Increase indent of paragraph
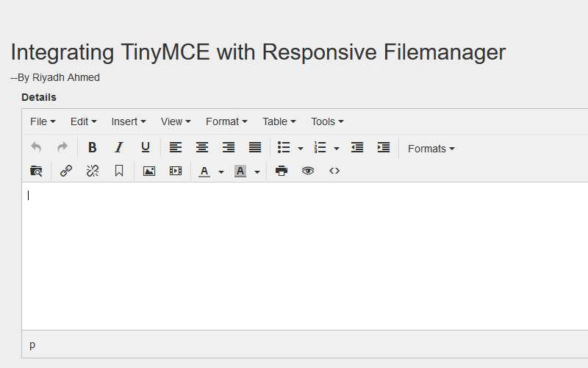Viewport: 588px width, 368px height. click(x=384, y=148)
